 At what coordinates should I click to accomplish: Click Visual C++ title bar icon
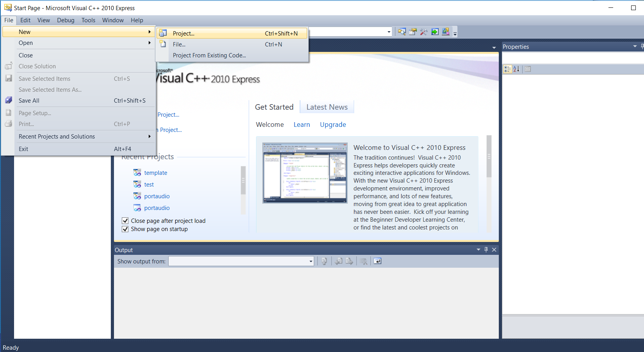click(8, 7)
